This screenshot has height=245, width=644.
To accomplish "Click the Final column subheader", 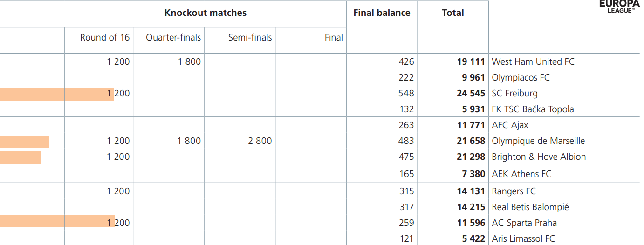I will (x=334, y=38).
